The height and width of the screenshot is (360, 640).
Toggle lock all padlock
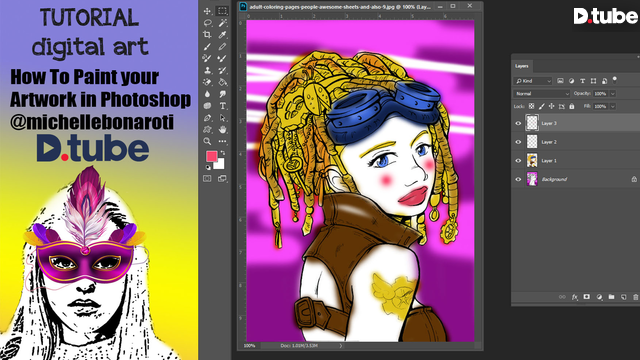tap(572, 106)
